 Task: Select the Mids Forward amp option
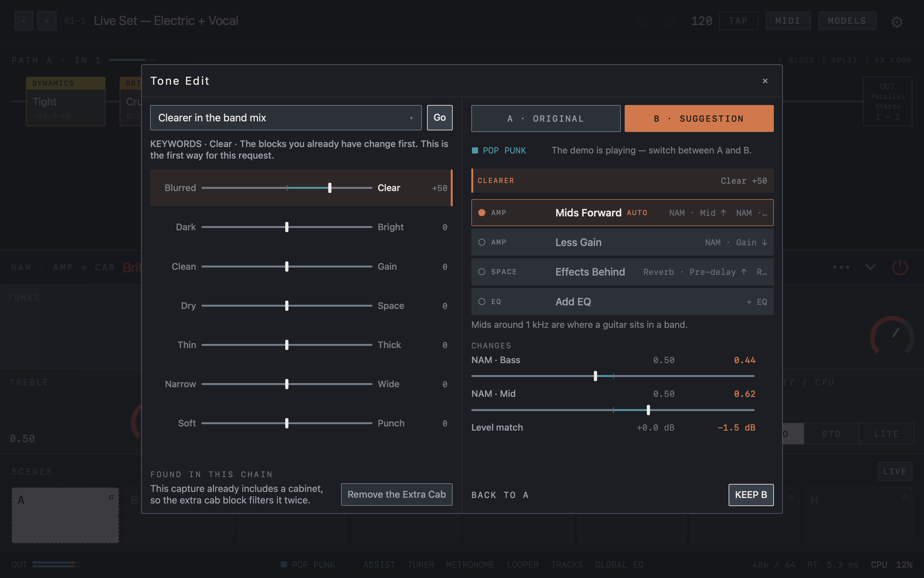622,213
